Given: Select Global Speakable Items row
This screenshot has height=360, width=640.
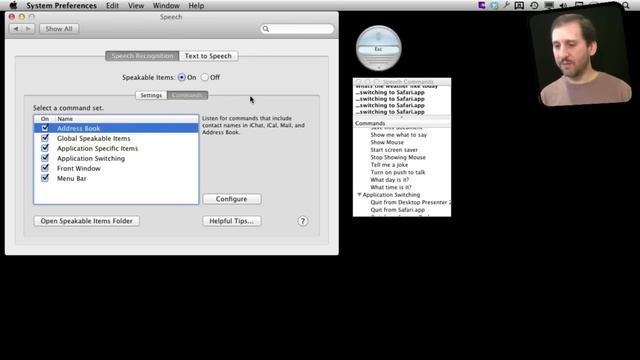Looking at the screenshot, I should pos(116,138).
